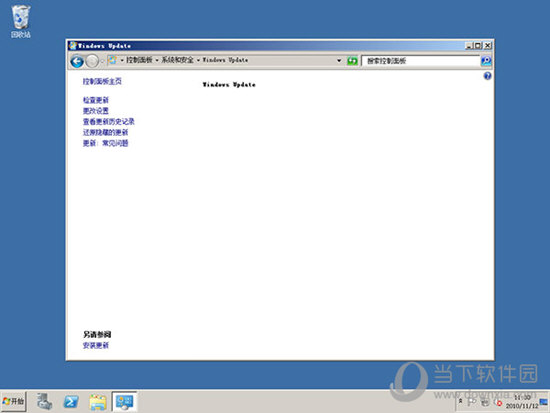Click the active Control Panel taskbar button
The image size is (550, 413).
click(125, 401)
